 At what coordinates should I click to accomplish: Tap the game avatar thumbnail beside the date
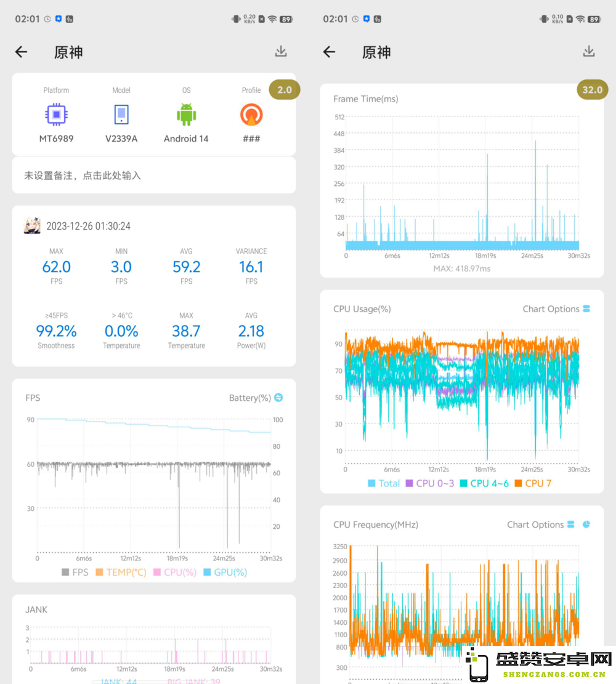click(x=32, y=226)
